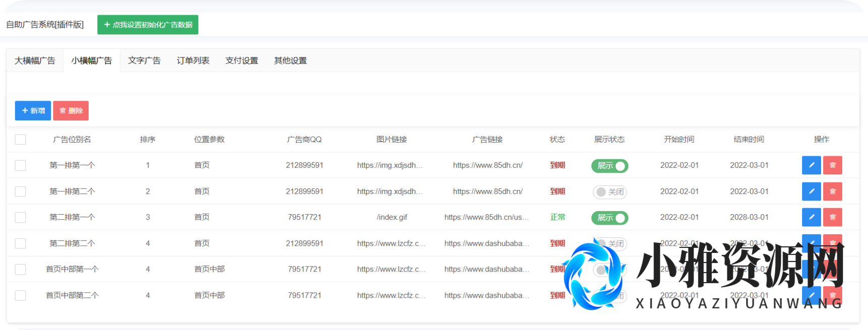Click the 首页中部第二个 alias cell

72,295
